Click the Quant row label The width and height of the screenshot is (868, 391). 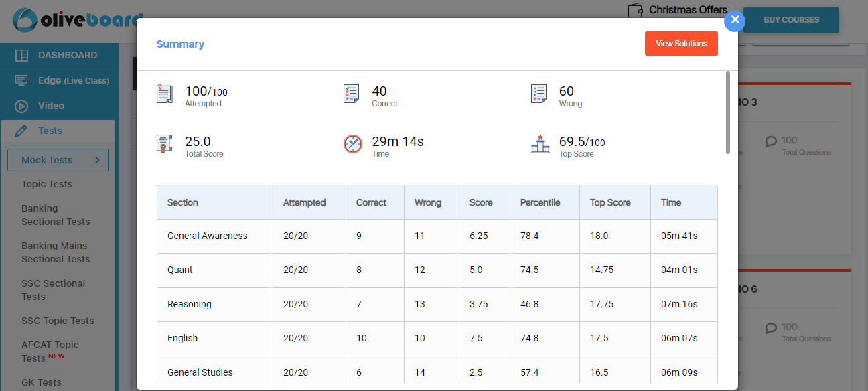[180, 270]
